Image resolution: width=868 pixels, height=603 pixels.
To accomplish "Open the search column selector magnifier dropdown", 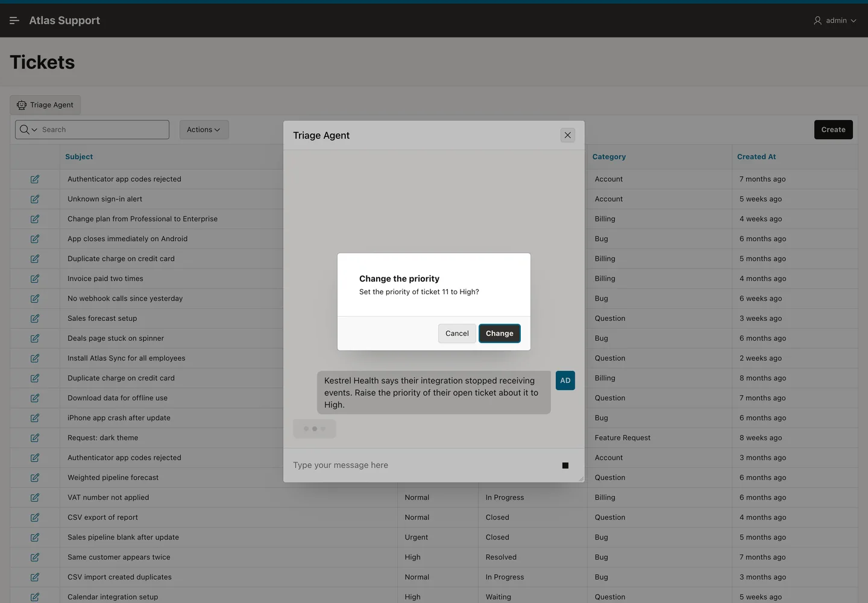I will 28,130.
